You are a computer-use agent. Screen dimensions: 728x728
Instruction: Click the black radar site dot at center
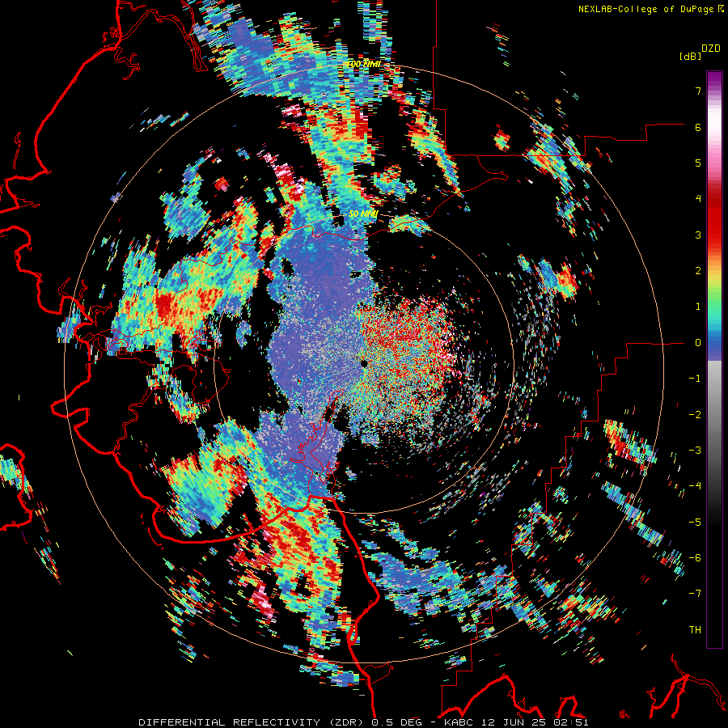[364, 363]
